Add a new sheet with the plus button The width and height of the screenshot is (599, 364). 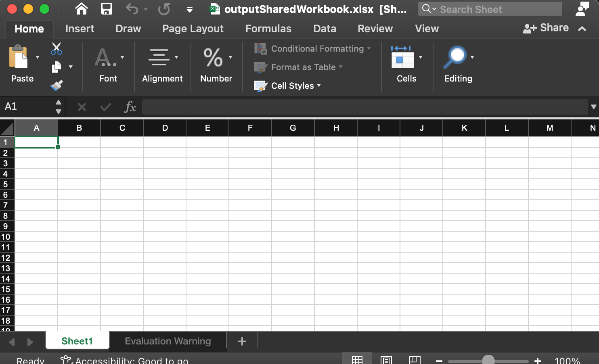tap(241, 341)
